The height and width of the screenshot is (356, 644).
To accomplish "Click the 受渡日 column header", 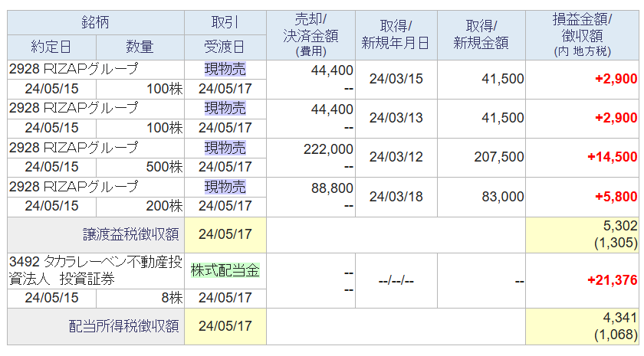I will (x=225, y=47).
